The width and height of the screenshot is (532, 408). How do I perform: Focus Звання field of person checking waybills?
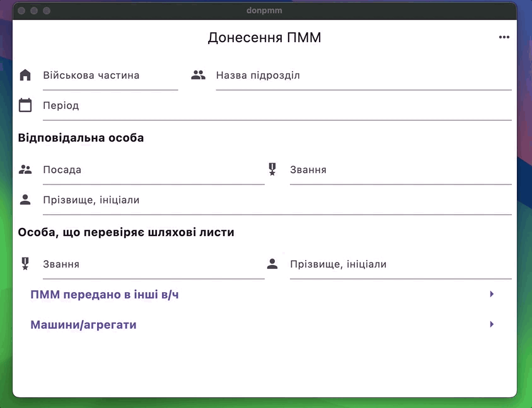pyautogui.click(x=154, y=264)
